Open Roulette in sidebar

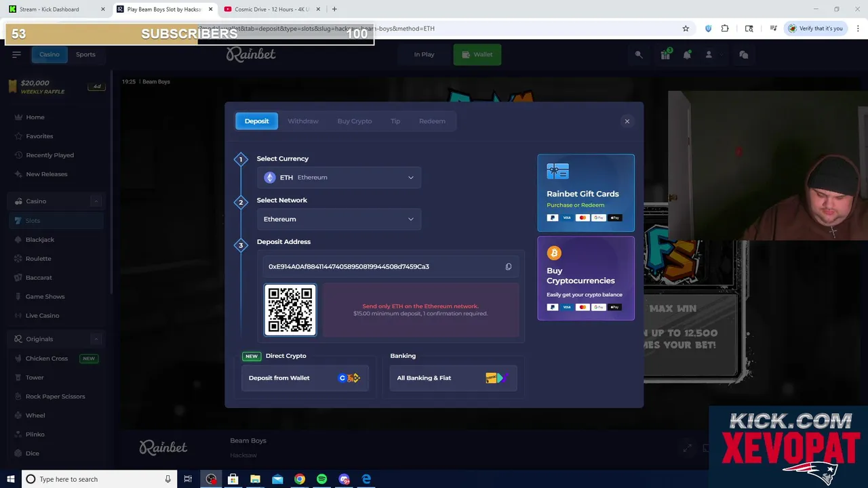pos(38,258)
